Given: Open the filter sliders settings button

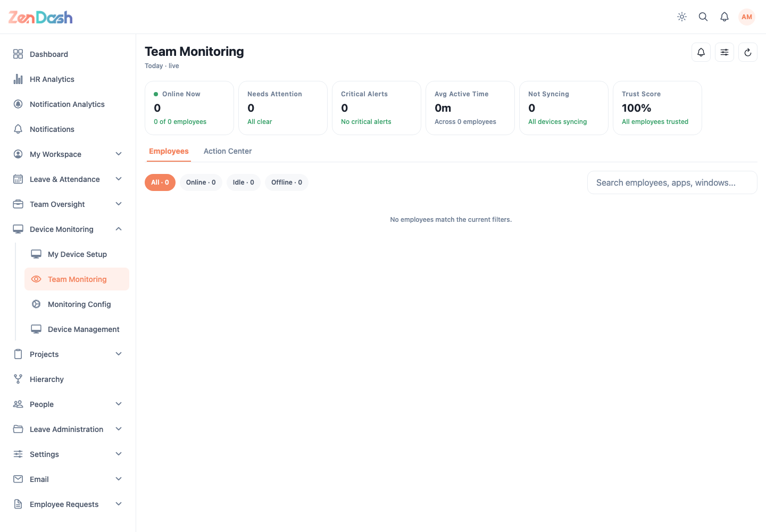Looking at the screenshot, I should 725,52.
